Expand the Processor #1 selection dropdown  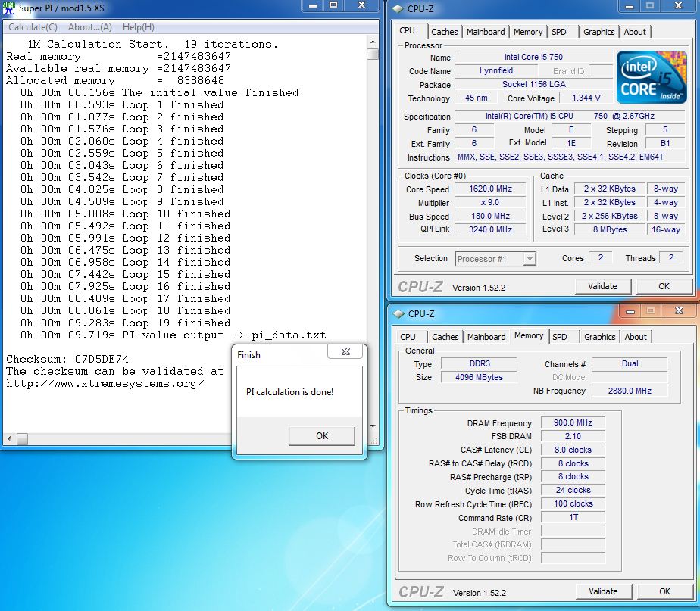(530, 259)
